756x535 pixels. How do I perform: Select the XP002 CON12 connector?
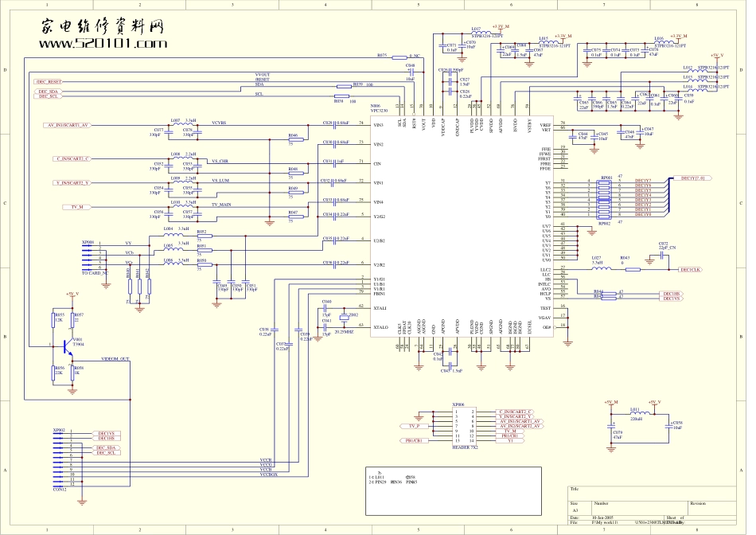pos(60,458)
